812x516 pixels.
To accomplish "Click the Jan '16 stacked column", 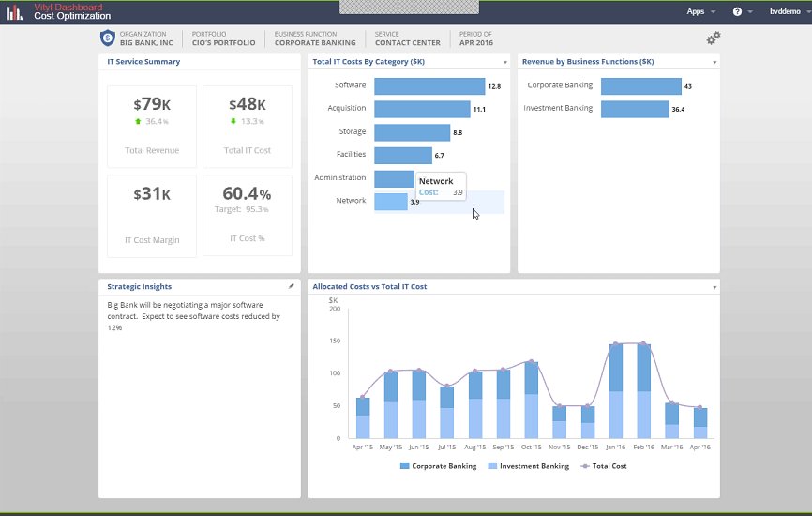I will tap(616, 391).
